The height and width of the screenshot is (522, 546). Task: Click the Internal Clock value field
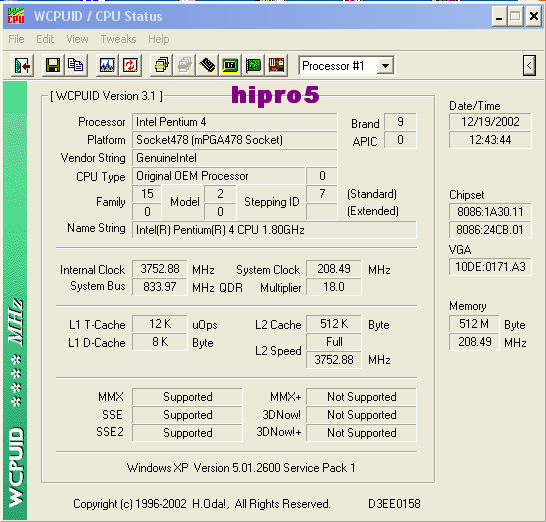(159, 269)
